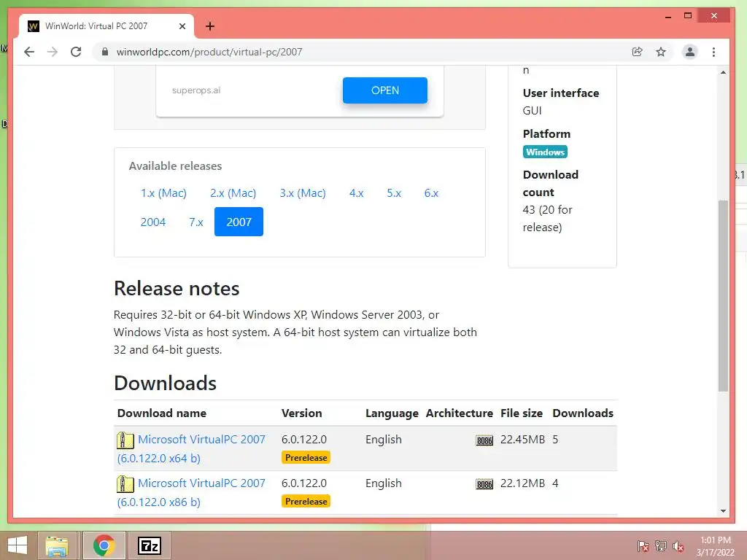Viewport: 747px width, 560px height.
Task: Click the zip archive icon for x86 download
Action: 125,484
